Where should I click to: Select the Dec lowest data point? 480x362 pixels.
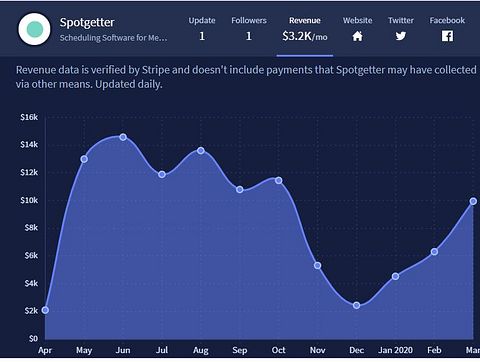[x=357, y=305]
